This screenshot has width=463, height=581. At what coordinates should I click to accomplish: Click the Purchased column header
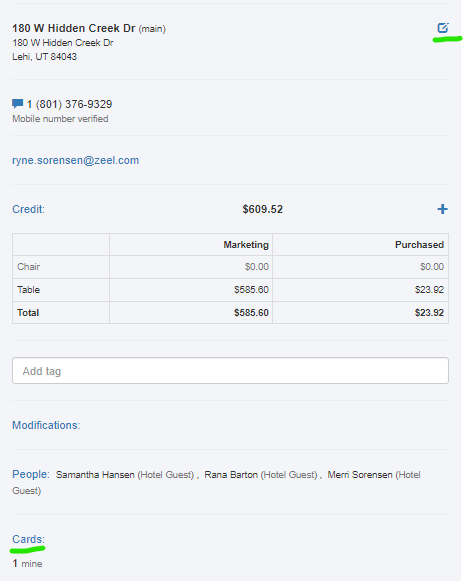[419, 245]
